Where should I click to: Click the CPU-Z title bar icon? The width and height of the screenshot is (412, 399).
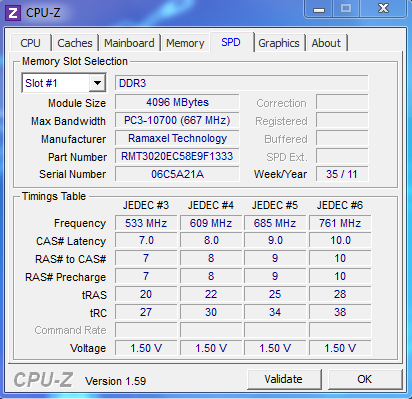point(13,13)
